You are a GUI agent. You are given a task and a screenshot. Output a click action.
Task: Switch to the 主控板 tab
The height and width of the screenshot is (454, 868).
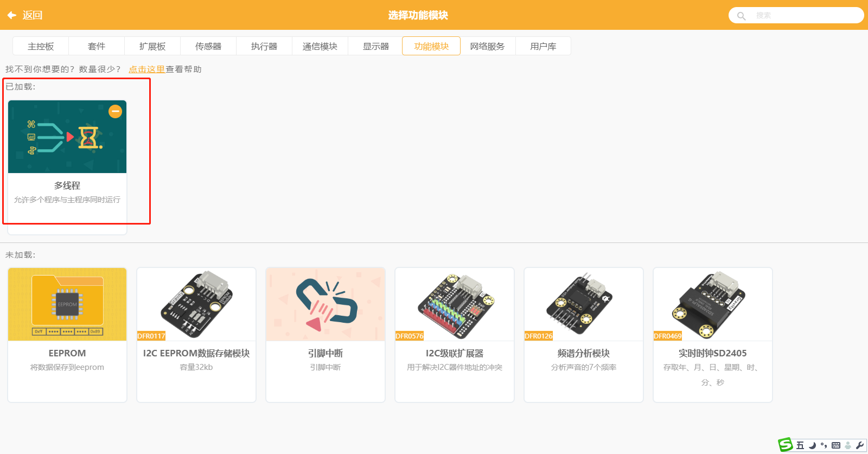click(41, 46)
